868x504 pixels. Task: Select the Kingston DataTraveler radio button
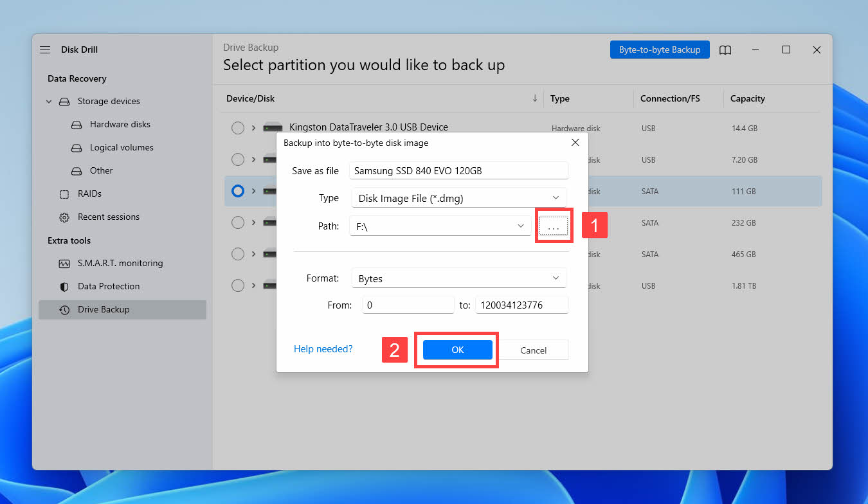[238, 128]
